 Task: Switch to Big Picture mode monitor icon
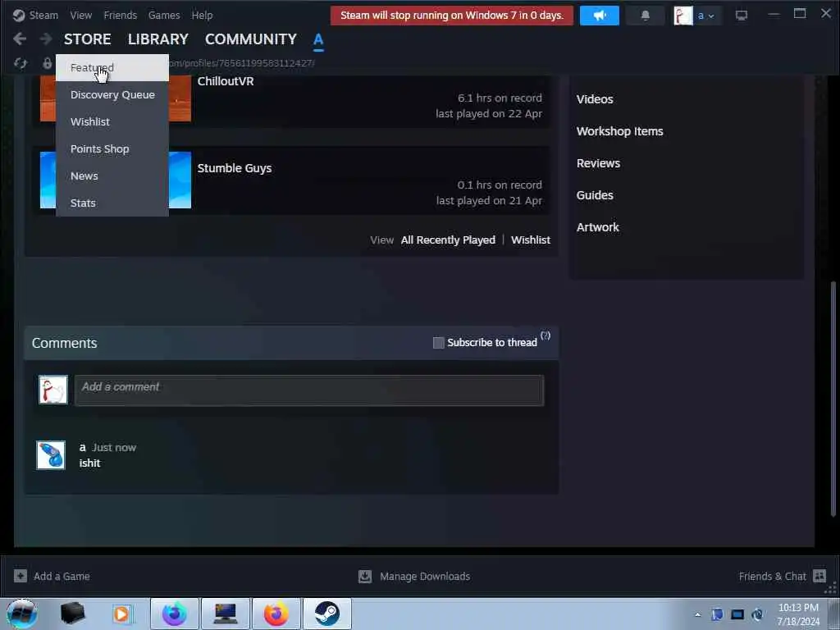pos(741,16)
